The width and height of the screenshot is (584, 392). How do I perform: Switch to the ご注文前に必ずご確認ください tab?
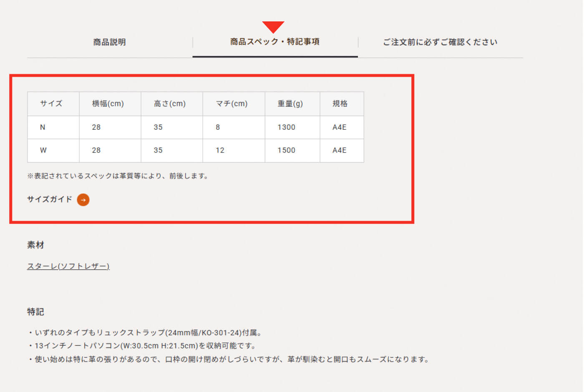point(440,42)
